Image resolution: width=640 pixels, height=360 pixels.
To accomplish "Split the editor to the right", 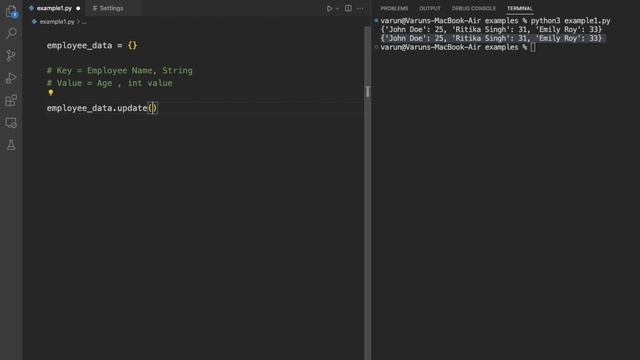I will tap(348, 8).
